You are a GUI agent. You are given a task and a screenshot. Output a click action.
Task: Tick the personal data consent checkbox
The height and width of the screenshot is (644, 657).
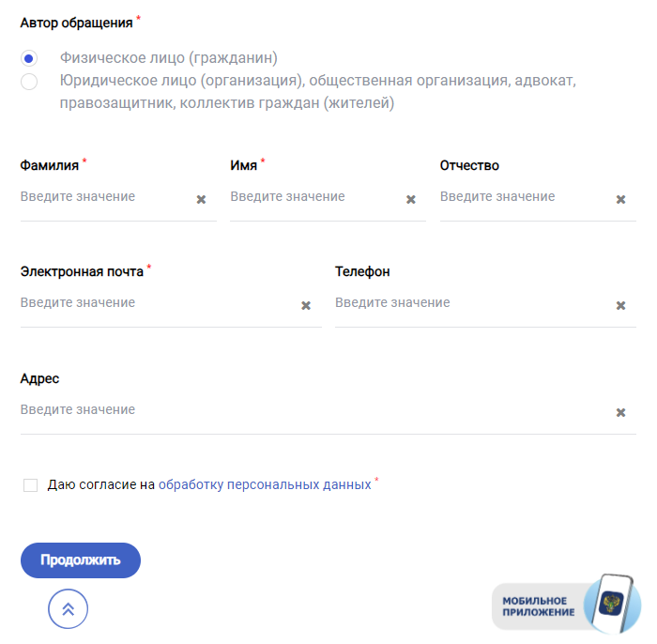coord(31,485)
